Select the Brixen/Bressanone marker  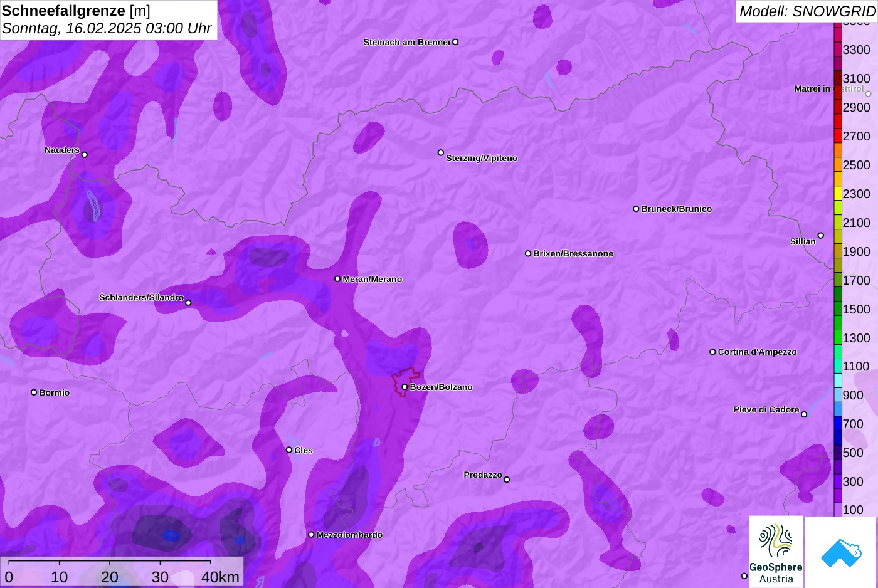point(528,253)
